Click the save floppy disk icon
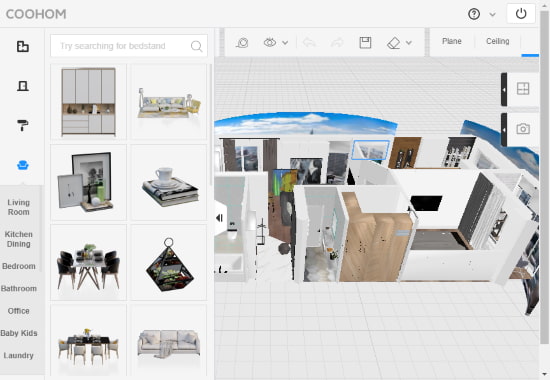 point(365,42)
